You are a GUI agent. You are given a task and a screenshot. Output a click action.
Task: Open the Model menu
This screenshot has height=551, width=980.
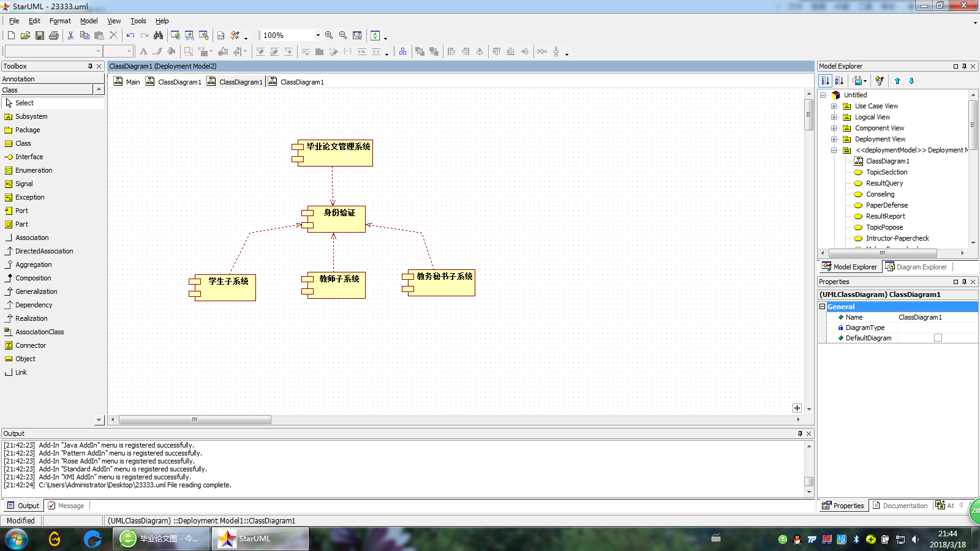point(89,21)
